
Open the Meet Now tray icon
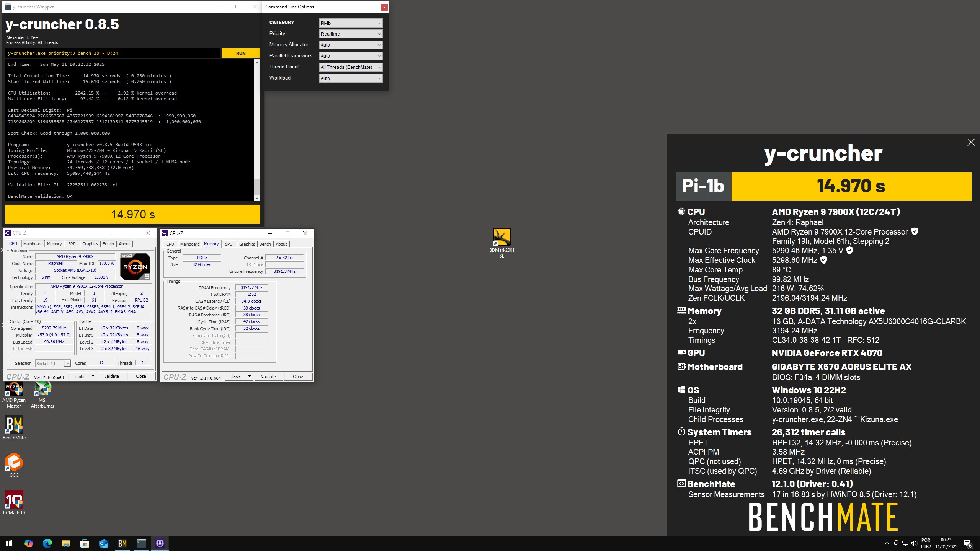pyautogui.click(x=896, y=543)
